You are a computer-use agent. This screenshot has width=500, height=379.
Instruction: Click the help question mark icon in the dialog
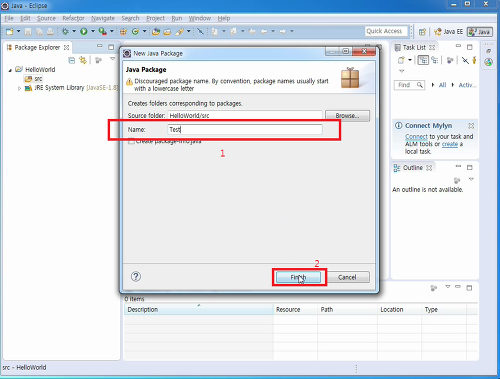[x=136, y=277]
